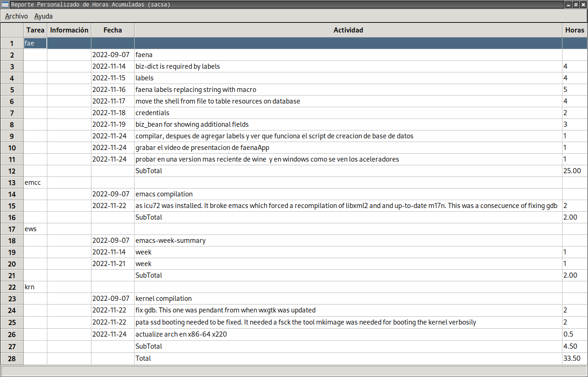Image resolution: width=588 pixels, height=377 pixels.
Task: Click 'move the shell from file to table' cell
Action: click(x=348, y=101)
